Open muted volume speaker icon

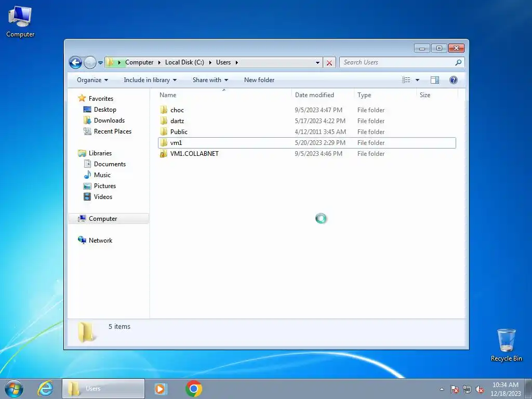pyautogui.click(x=480, y=389)
